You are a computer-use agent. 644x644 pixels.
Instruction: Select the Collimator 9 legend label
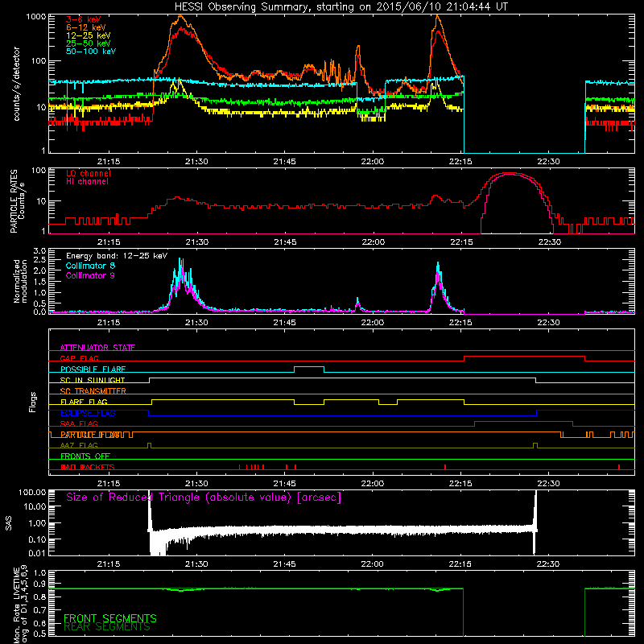pos(90,275)
